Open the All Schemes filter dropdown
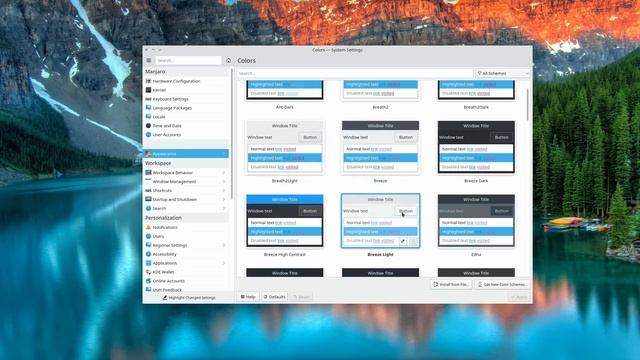 (503, 73)
